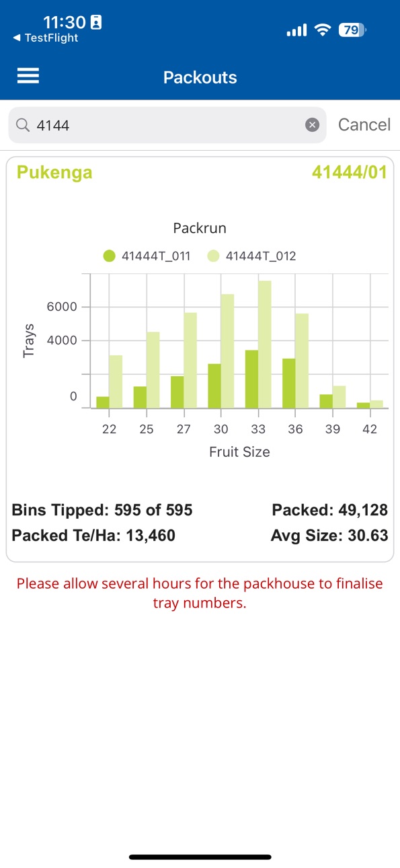Tap the battery indicator showing 79
400x868 pixels.
tap(352, 30)
